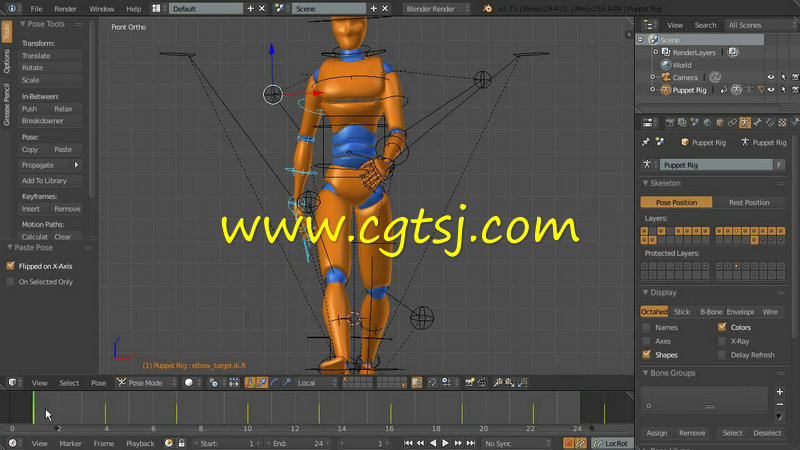The width and height of the screenshot is (800, 450).
Task: Open the All Scenes outliner filter dropdown
Action: tap(759, 25)
